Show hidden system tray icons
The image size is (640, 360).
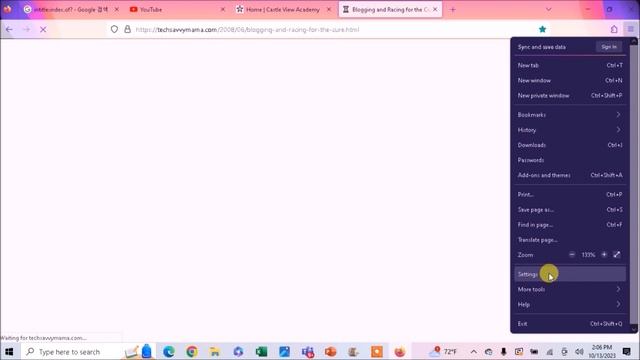pyautogui.click(x=473, y=351)
